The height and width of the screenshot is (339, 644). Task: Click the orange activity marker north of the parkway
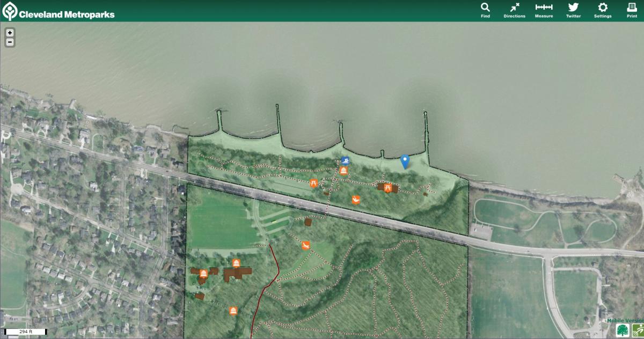click(x=355, y=200)
